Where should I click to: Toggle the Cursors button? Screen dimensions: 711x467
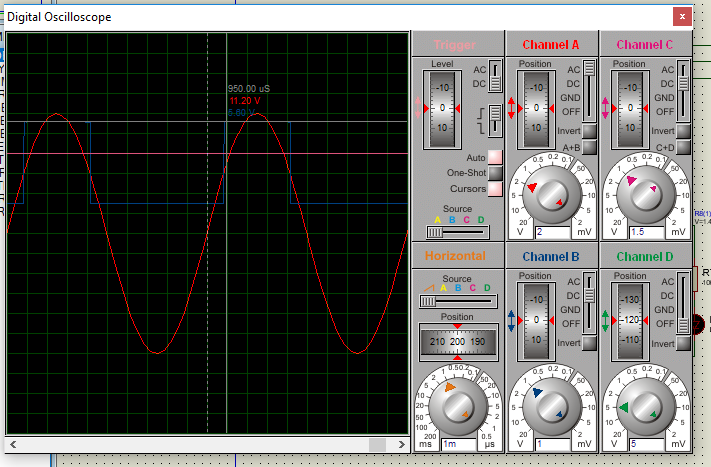point(494,188)
